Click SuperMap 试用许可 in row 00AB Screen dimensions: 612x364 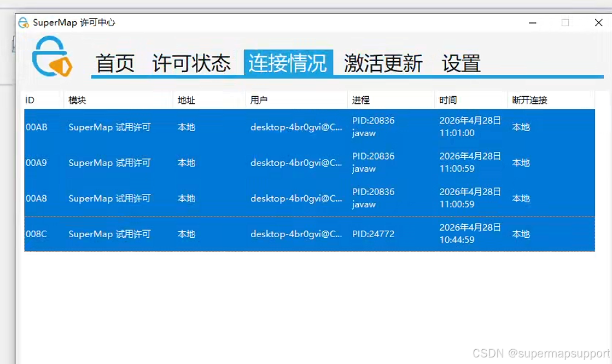click(x=109, y=127)
